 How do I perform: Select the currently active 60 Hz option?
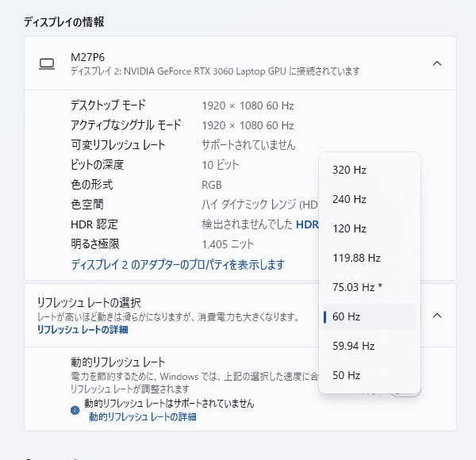coord(347,316)
